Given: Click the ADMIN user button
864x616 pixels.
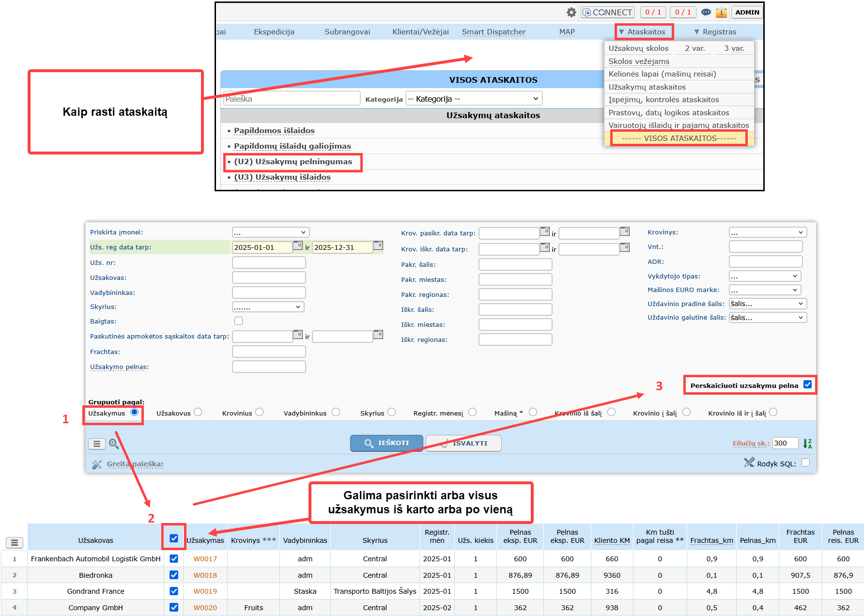Looking at the screenshot, I should pyautogui.click(x=747, y=12).
